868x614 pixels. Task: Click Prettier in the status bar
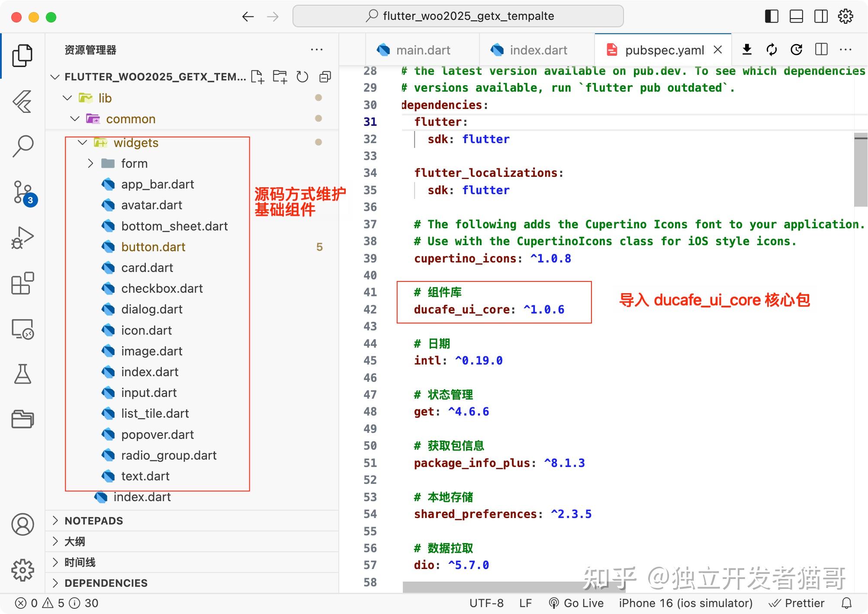coord(796,603)
